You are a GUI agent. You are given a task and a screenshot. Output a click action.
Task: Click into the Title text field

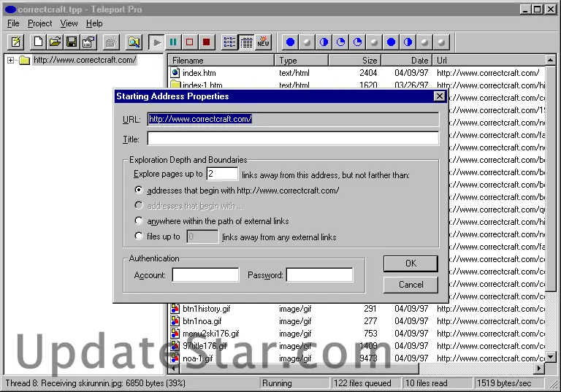292,139
